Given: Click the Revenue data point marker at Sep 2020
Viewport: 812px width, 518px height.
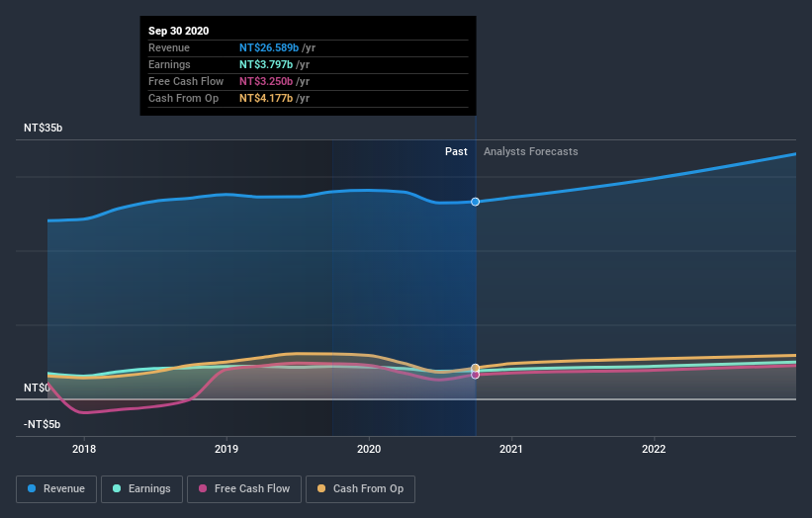Looking at the screenshot, I should click(x=475, y=202).
